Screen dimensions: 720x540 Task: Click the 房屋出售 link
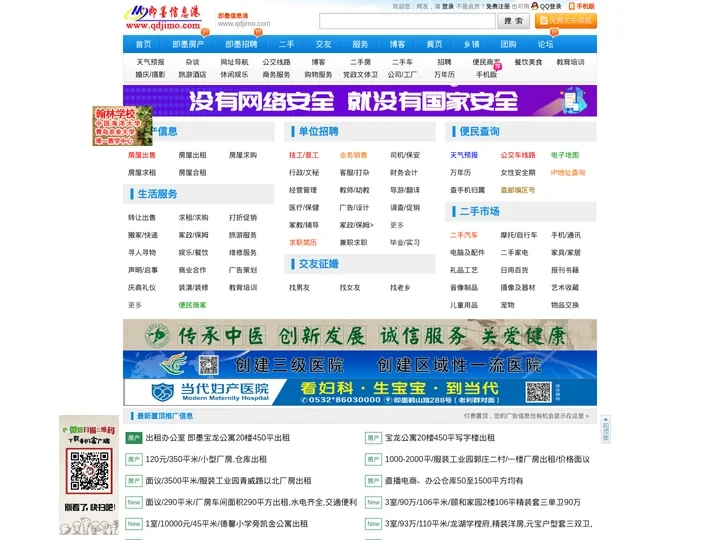[x=142, y=155]
